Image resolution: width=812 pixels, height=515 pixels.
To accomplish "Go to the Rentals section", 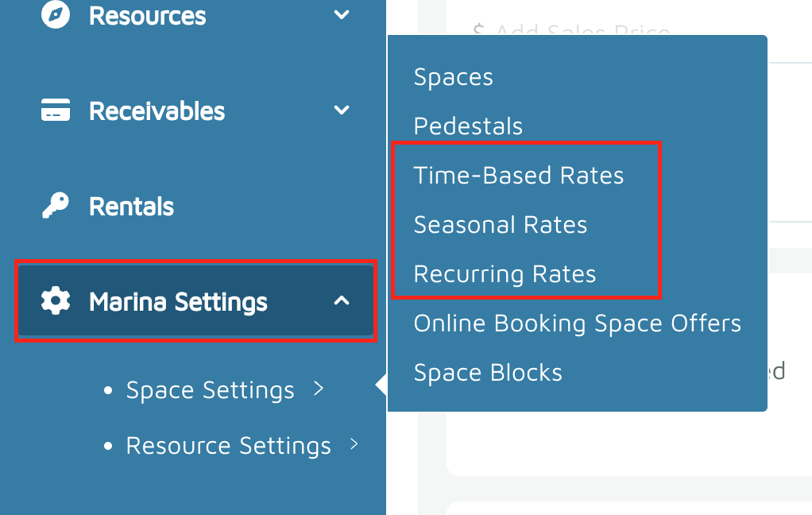I will (131, 206).
